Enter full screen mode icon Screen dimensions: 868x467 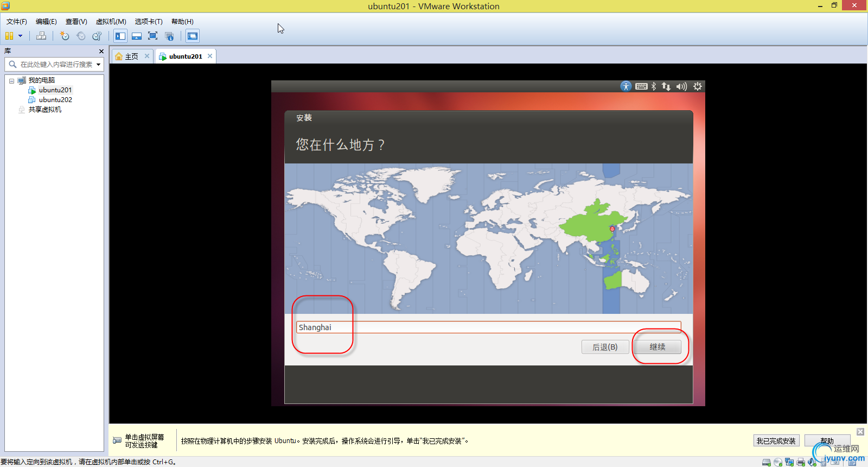point(153,36)
